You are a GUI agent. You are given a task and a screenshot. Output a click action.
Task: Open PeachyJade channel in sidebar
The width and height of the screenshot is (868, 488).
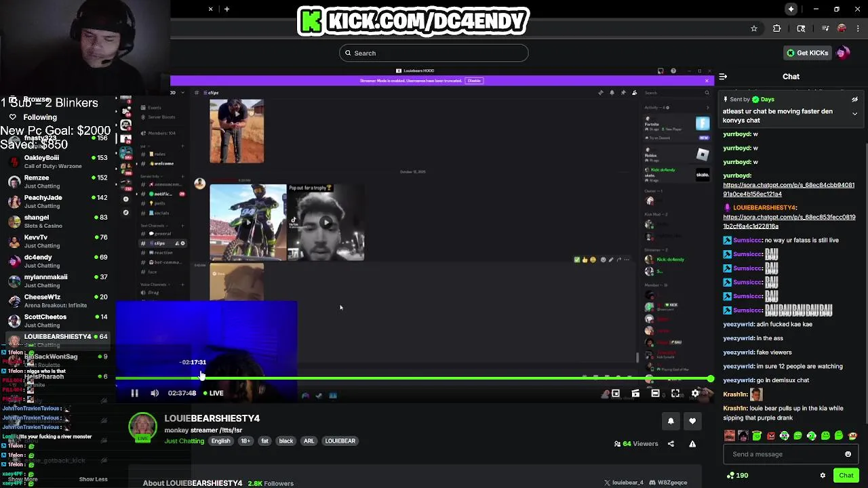58,201
